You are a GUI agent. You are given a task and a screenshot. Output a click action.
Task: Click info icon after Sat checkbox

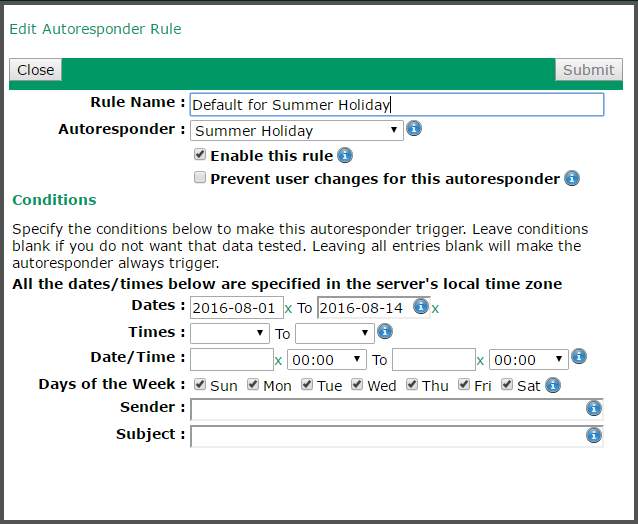tap(553, 385)
